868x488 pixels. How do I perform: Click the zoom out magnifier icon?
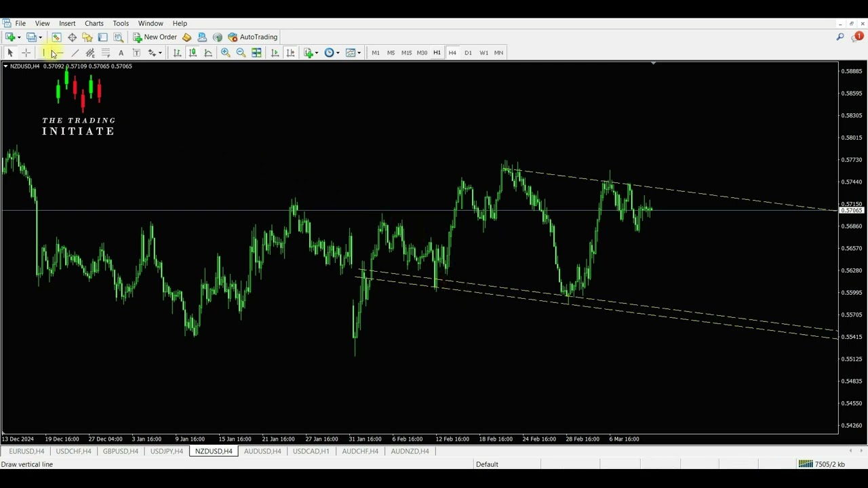pos(241,53)
